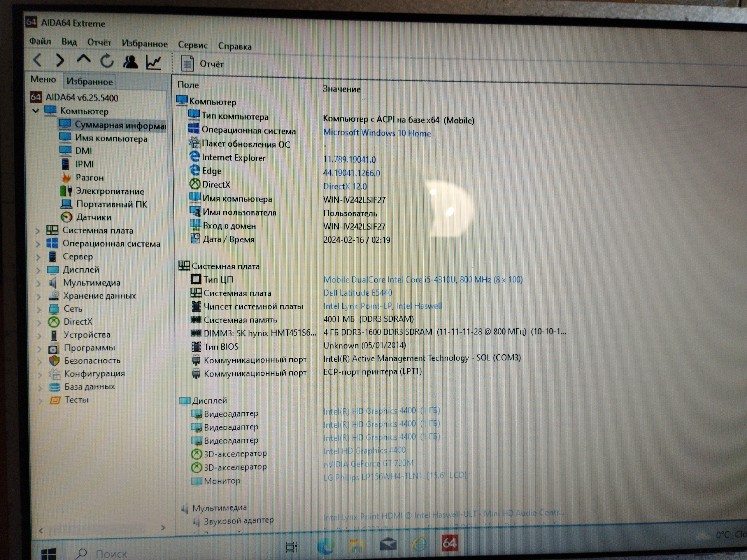Viewport: 747px width, 560px height.
Task: Open the Сервис menu
Action: click(x=193, y=45)
